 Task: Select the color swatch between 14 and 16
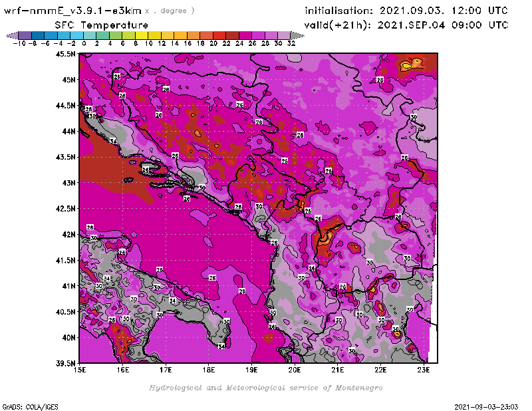[180, 35]
